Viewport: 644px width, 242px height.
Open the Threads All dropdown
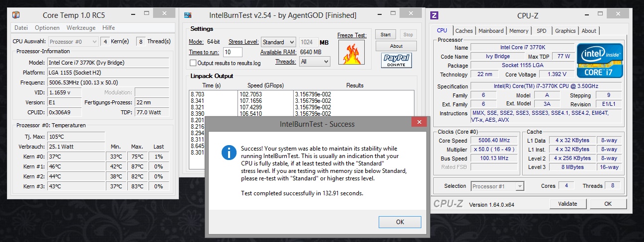click(x=315, y=62)
